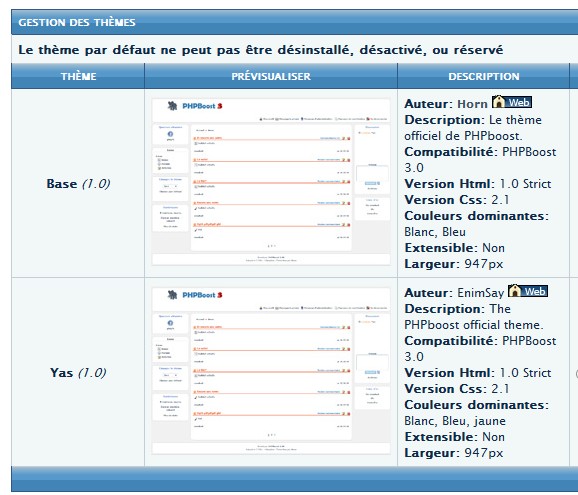
Task: Click 'Le thème officiel de PHPboost' description
Action: click(473, 128)
